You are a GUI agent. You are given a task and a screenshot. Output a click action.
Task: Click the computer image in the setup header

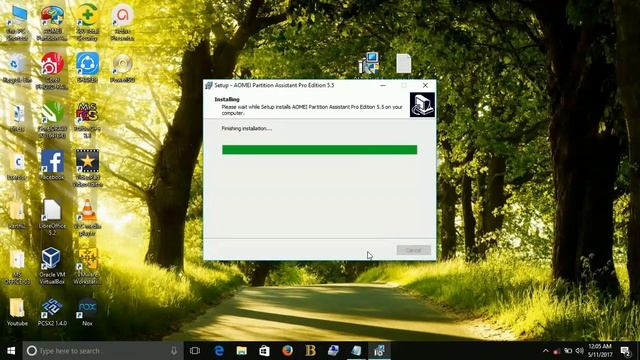coord(422,105)
